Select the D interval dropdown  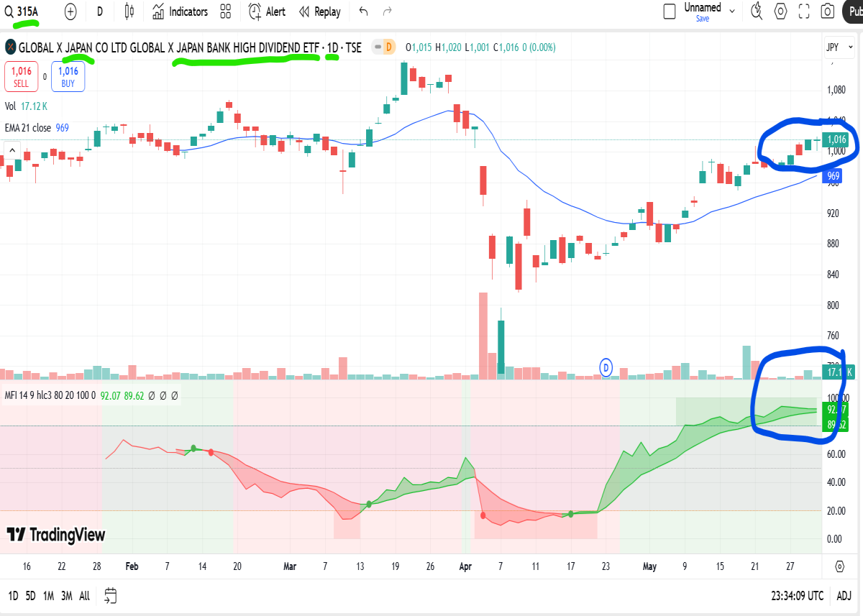tap(100, 12)
